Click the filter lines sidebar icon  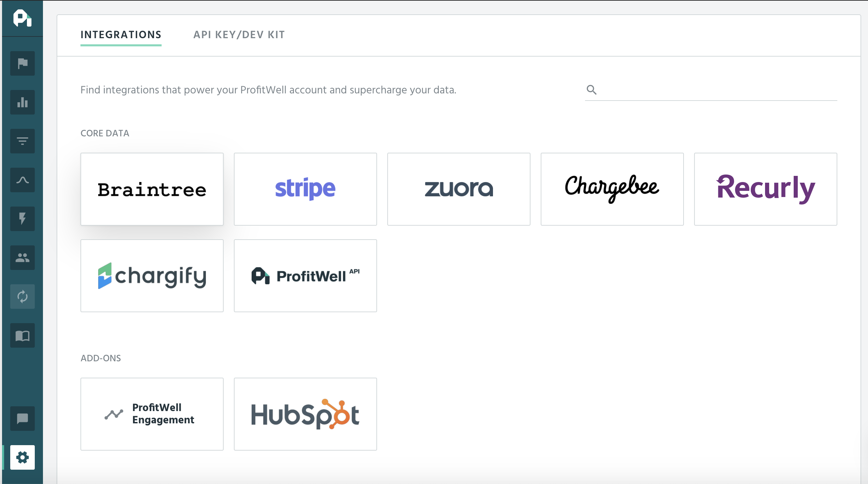[x=23, y=141]
